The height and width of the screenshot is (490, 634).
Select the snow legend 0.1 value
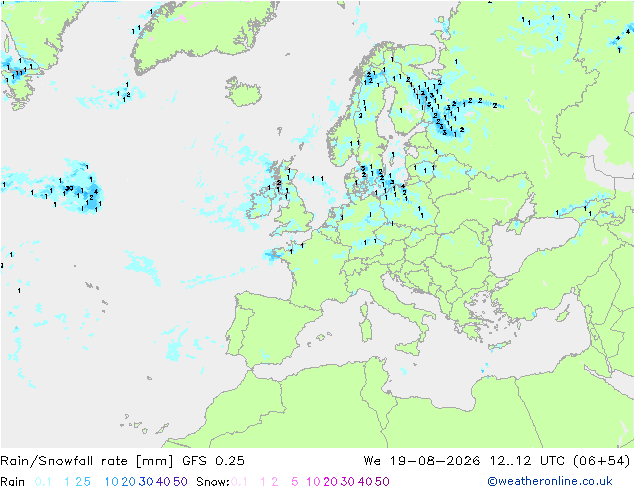coord(239,482)
